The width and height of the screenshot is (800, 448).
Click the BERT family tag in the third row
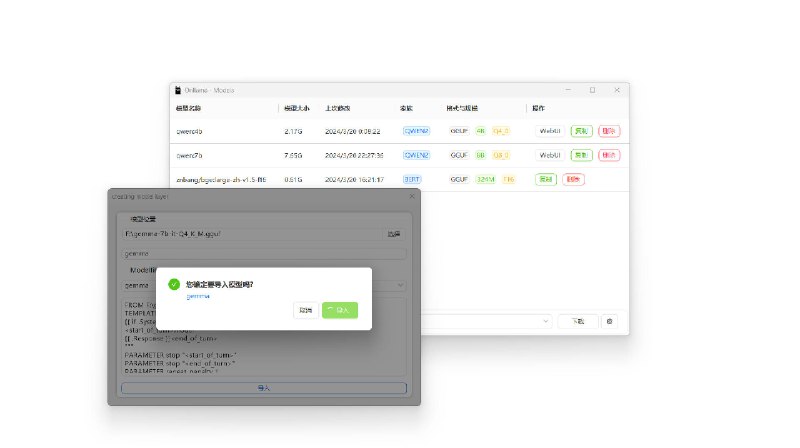411,179
